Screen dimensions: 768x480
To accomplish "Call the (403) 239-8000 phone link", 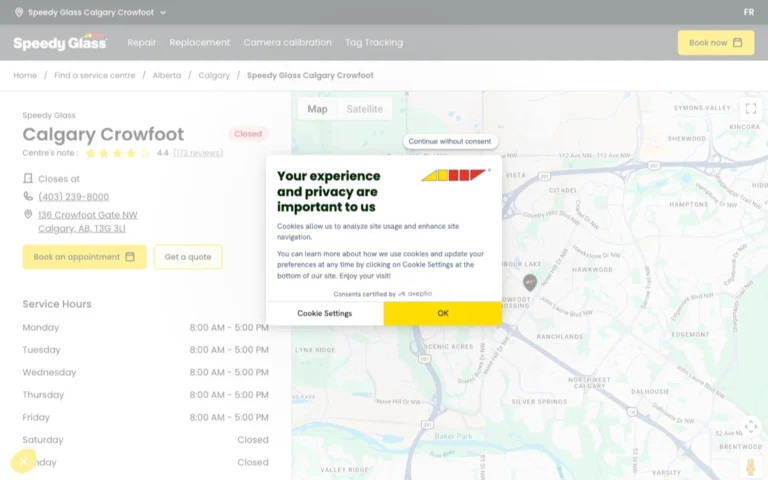I will point(73,197).
